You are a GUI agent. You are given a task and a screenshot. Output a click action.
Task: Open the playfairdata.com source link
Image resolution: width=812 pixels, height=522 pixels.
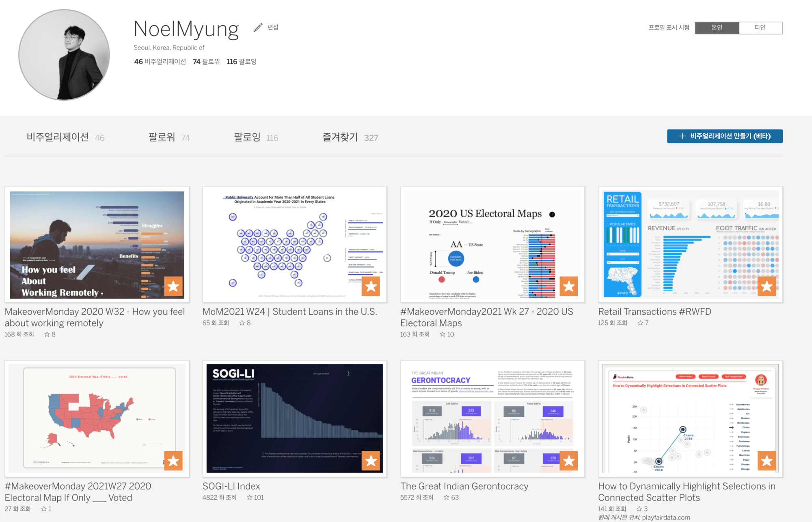[x=666, y=518]
